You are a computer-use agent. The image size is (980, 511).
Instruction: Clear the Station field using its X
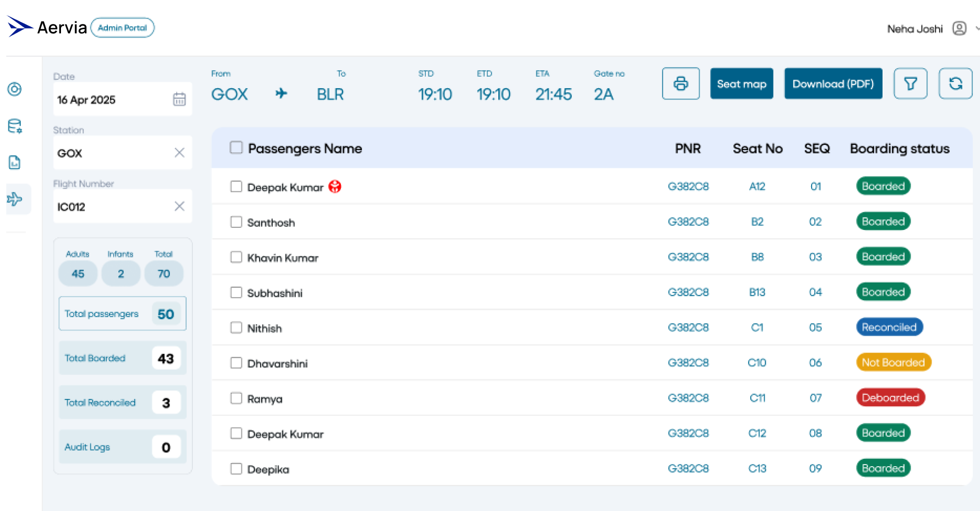[x=179, y=152]
